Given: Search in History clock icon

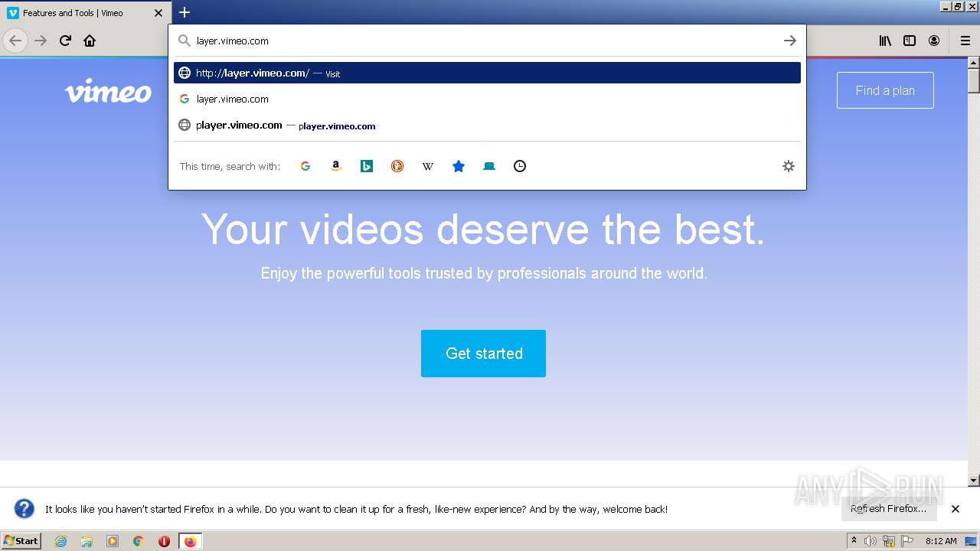Looking at the screenshot, I should tap(520, 166).
